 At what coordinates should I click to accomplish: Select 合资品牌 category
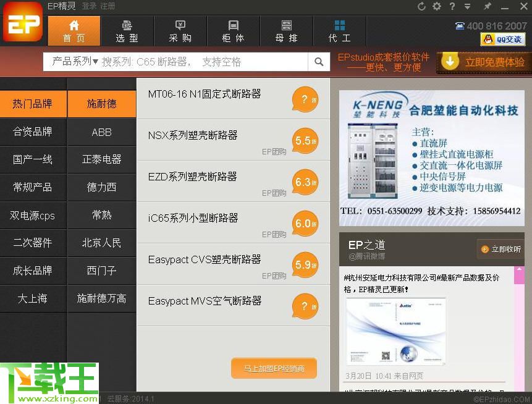(33, 132)
